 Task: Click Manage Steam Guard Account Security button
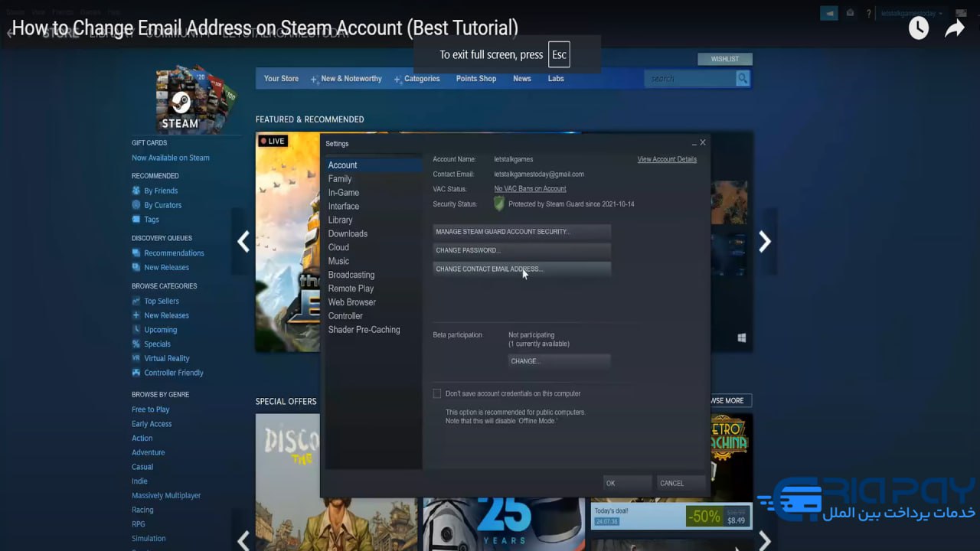click(521, 232)
